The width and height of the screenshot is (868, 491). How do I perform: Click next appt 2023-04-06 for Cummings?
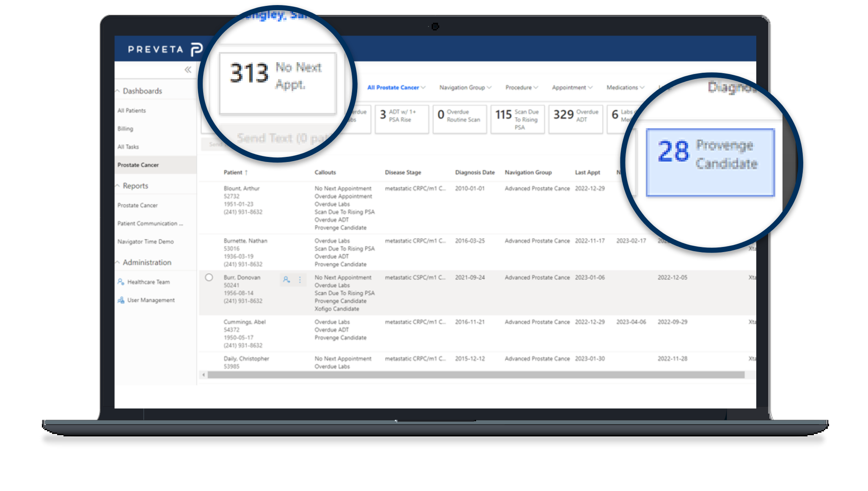click(631, 322)
